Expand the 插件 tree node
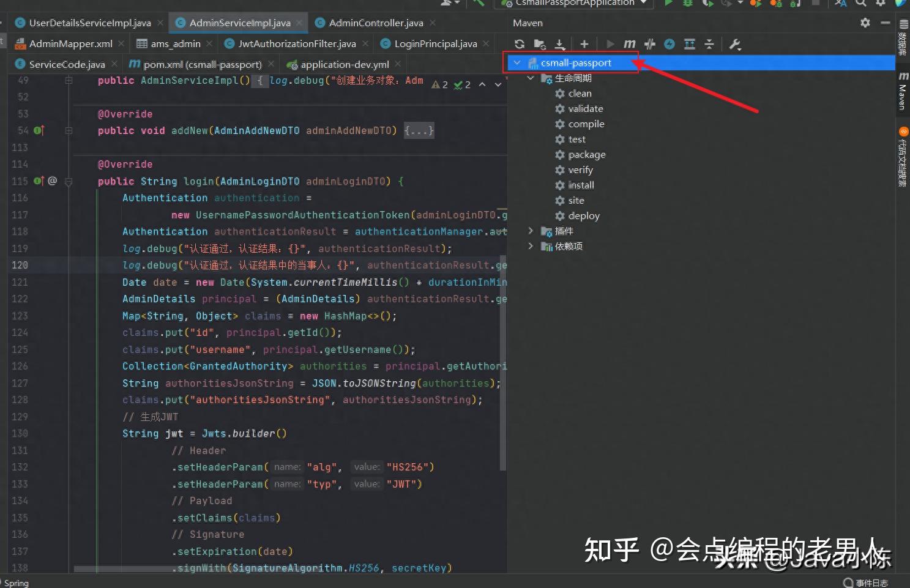The image size is (910, 588). [x=530, y=231]
